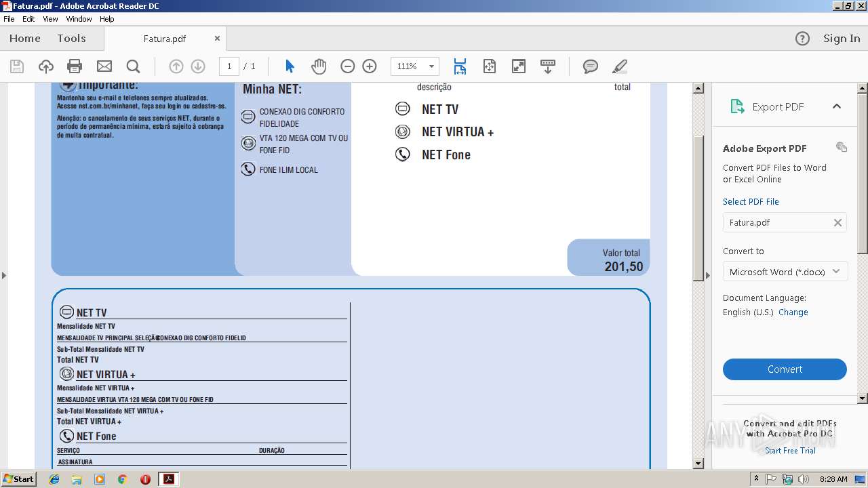This screenshot has height=488, width=868.
Task: Click the taskbar clock 8:28 AM
Action: (x=833, y=479)
